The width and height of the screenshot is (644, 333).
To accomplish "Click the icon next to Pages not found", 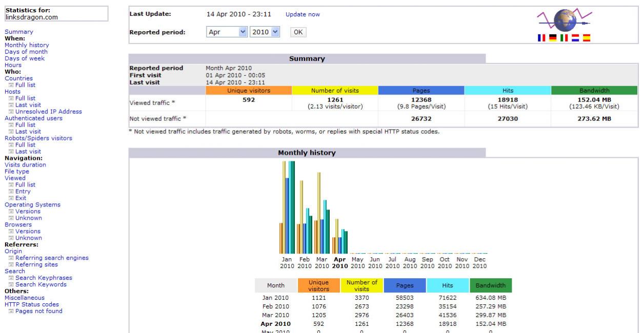I will pos(11,311).
